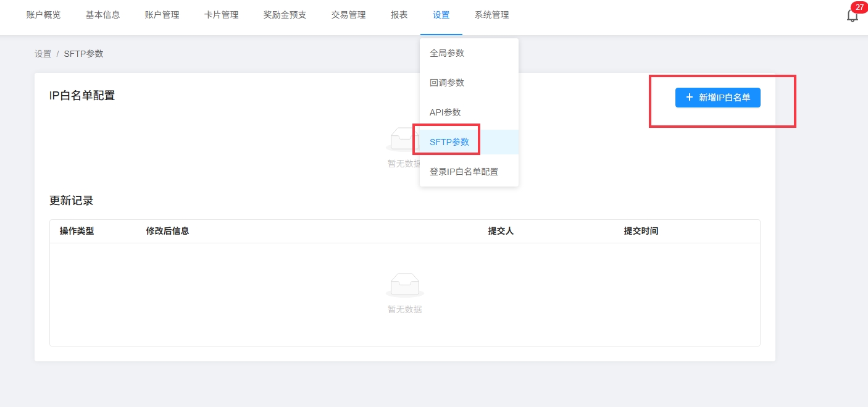Viewport: 868px width, 407px height.
Task: Click the notification bell icon
Action: [852, 17]
